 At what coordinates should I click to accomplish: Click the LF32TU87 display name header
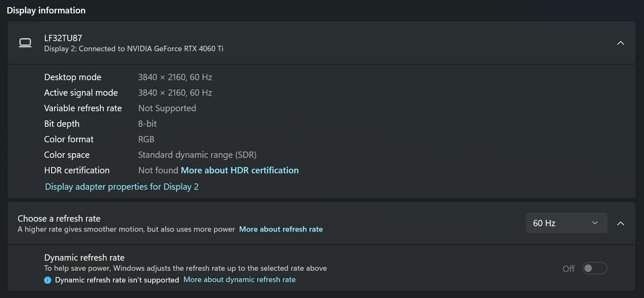(63, 38)
